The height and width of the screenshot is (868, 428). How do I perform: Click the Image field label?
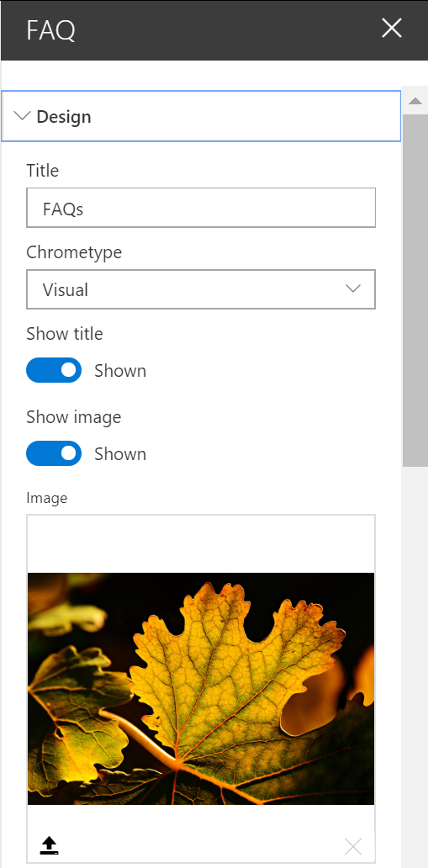click(x=46, y=498)
